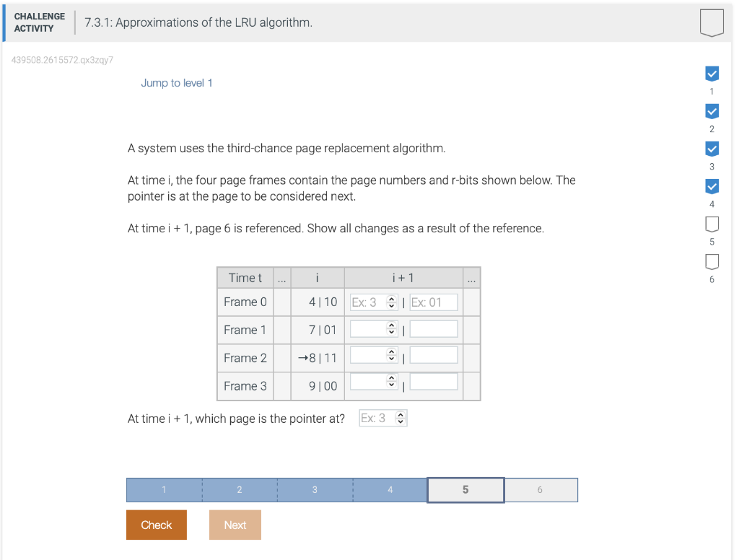Image resolution: width=739 pixels, height=560 pixels.
Task: Toggle the checkbox above level 1
Action: coord(712,73)
